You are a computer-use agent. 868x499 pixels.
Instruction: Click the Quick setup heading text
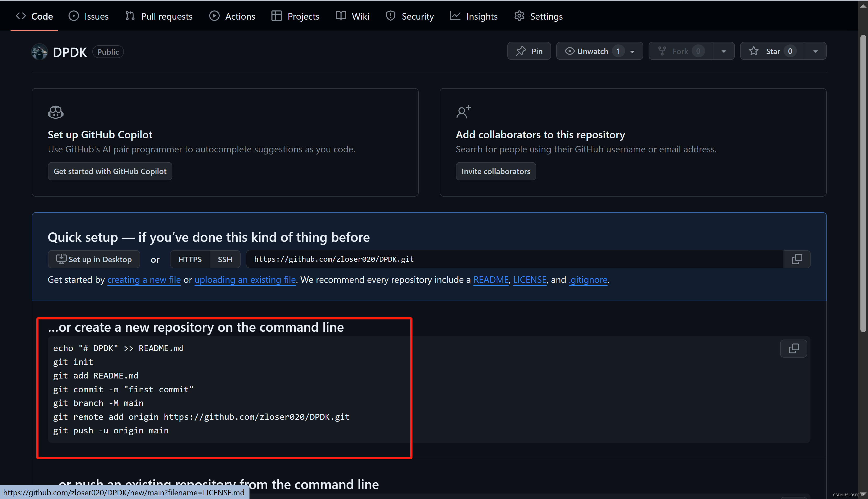(x=208, y=237)
